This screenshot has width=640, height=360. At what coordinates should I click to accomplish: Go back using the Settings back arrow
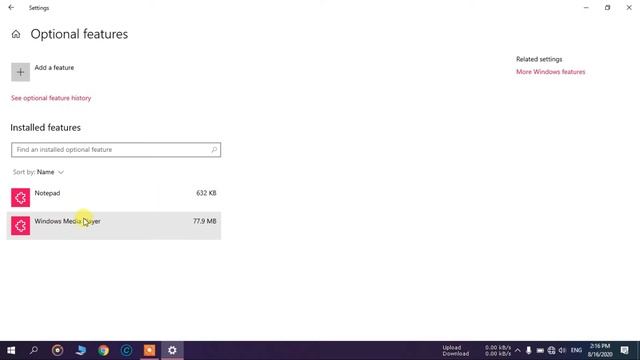11,7
